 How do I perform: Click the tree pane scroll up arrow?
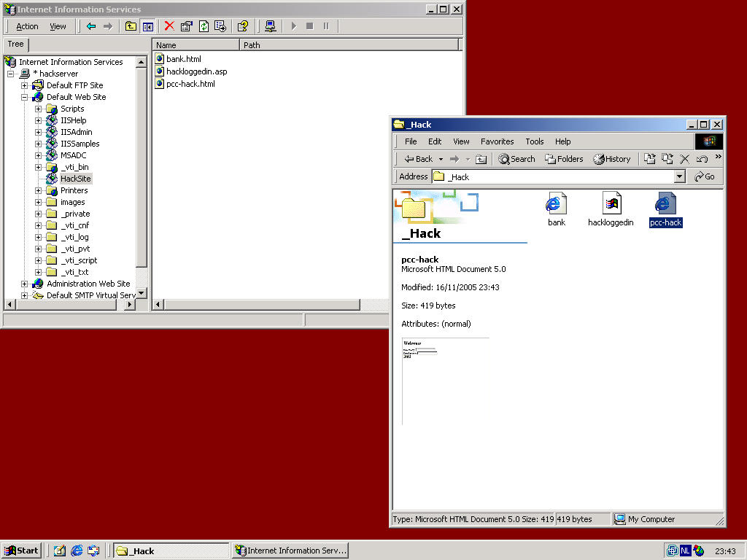[x=141, y=63]
